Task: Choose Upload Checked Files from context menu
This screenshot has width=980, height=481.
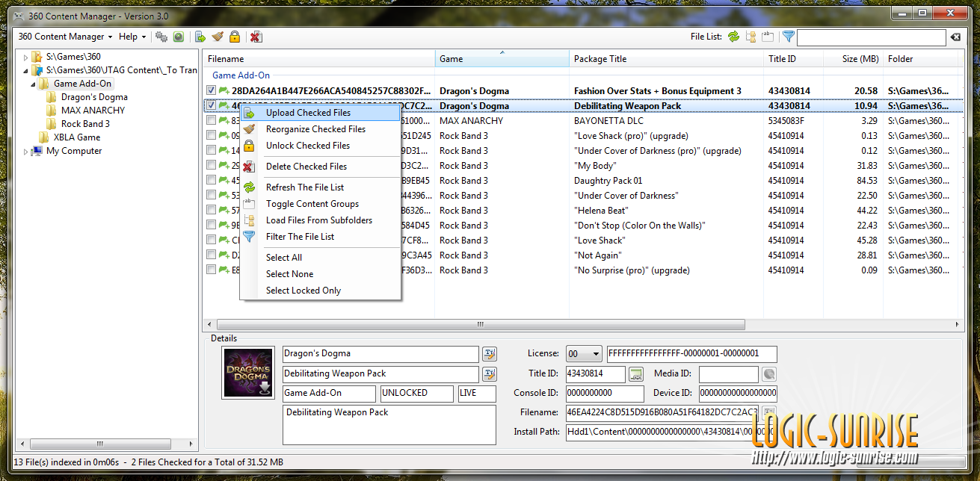Action: coord(308,113)
